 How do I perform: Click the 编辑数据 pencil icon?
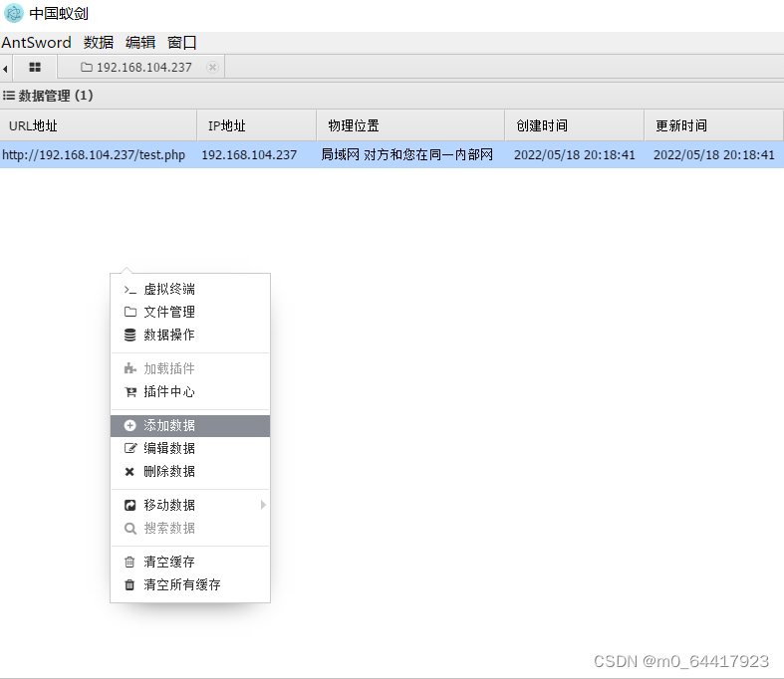pyautogui.click(x=130, y=448)
